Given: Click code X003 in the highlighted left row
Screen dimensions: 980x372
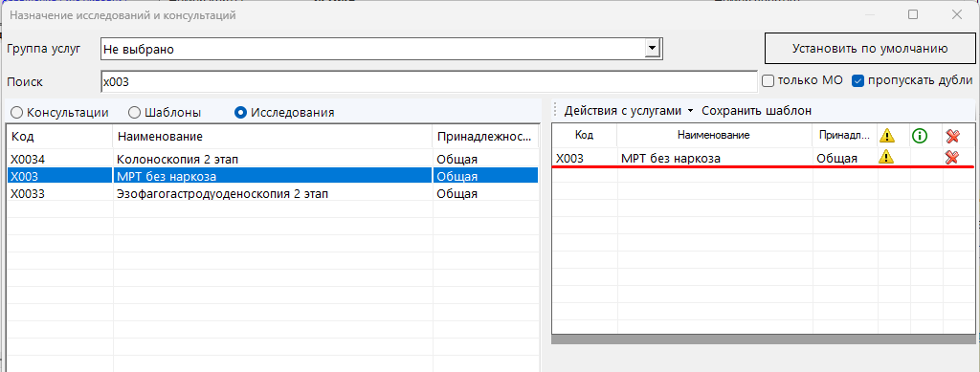Looking at the screenshot, I should click(x=24, y=177).
